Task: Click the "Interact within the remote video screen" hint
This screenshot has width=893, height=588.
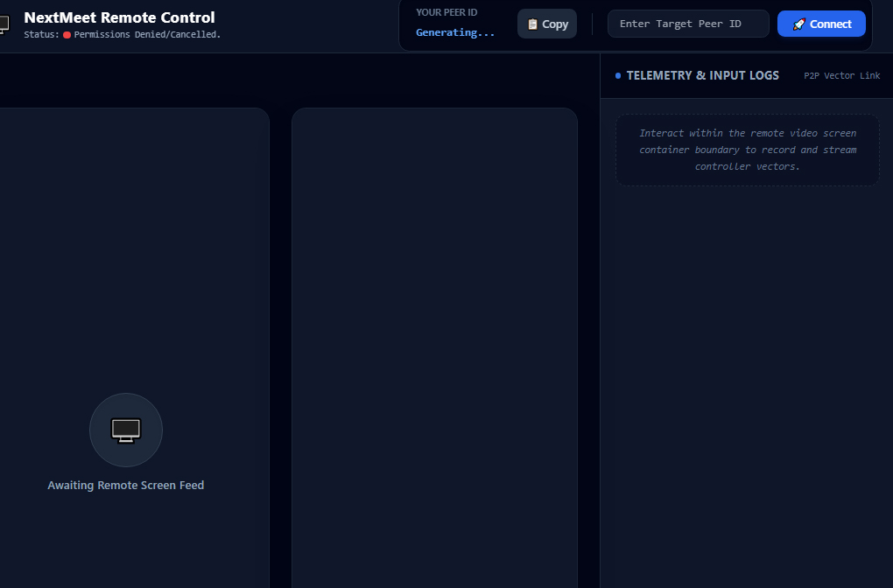Action: point(747,150)
